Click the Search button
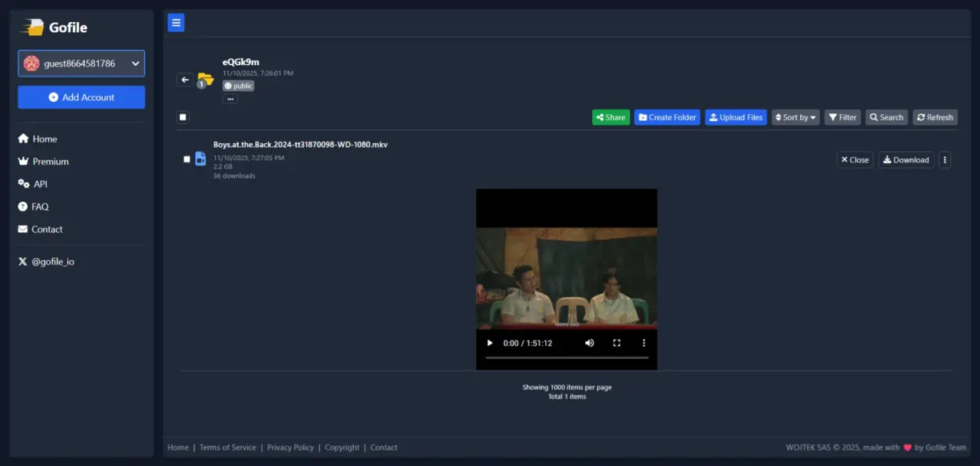 (887, 117)
